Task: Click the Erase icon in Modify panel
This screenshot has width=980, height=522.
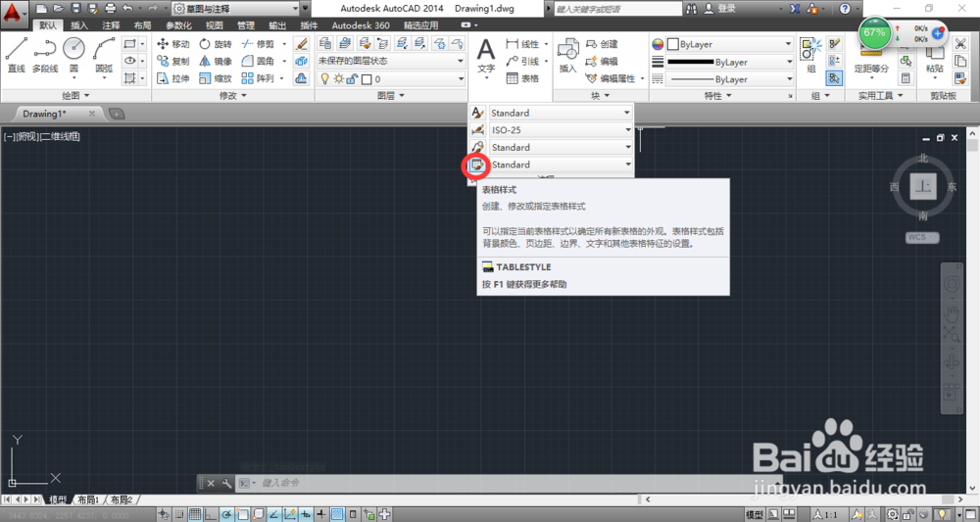Action: pos(301,44)
